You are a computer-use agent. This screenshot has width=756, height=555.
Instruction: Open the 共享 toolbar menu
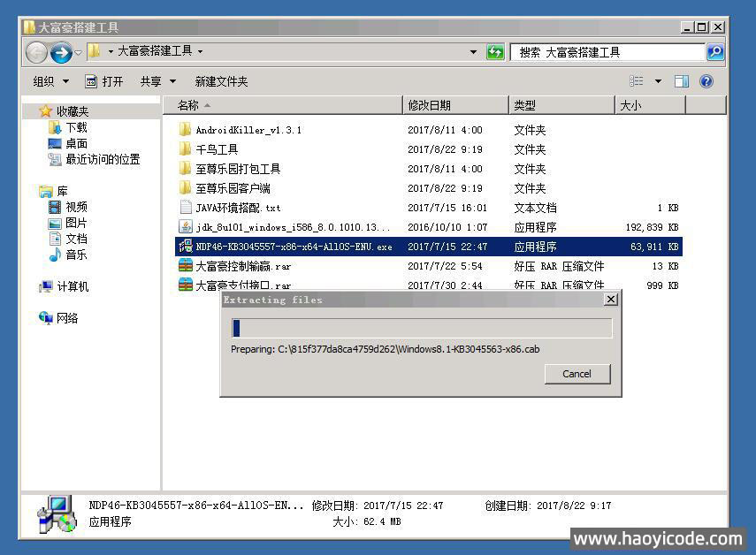pos(157,81)
